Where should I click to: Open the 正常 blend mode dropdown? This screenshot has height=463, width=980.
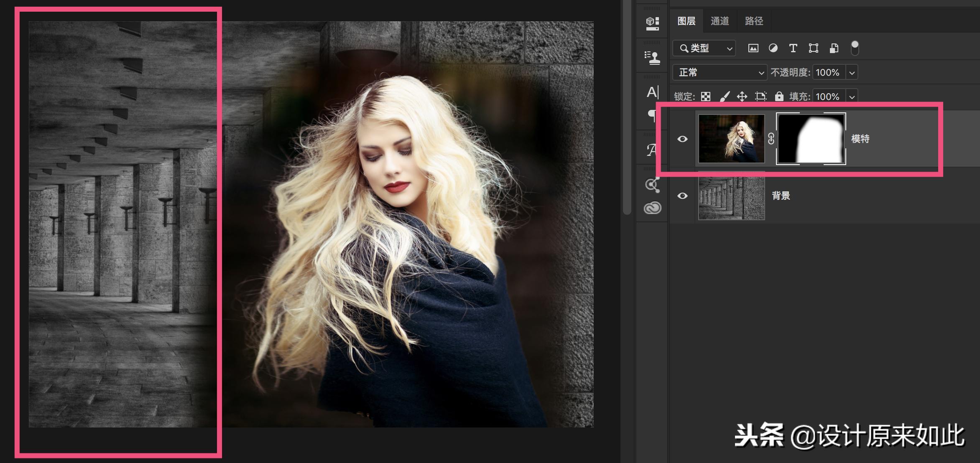click(x=720, y=72)
